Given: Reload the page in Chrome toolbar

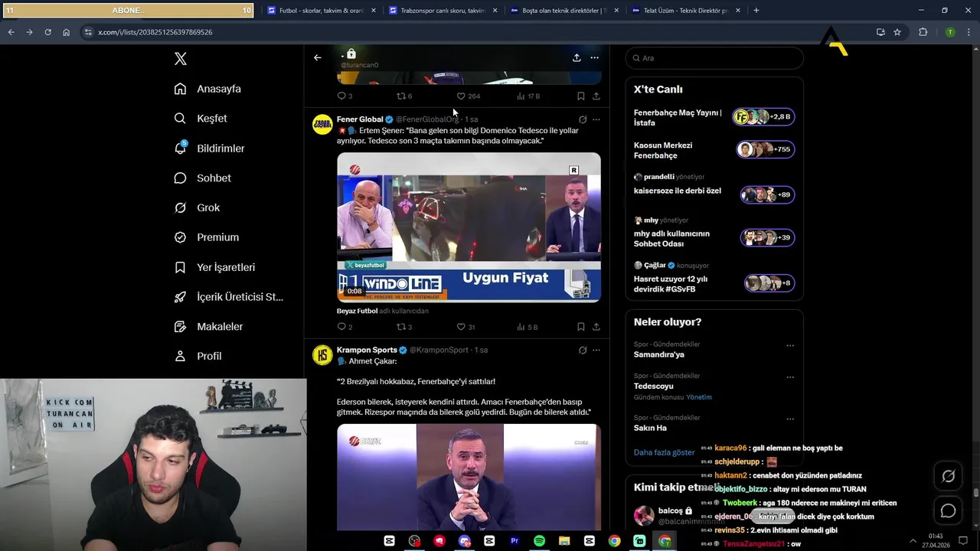Looking at the screenshot, I should pos(47,32).
